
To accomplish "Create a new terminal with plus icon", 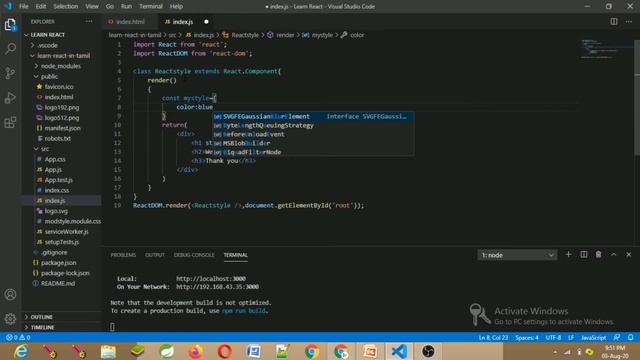I will coord(568,254).
